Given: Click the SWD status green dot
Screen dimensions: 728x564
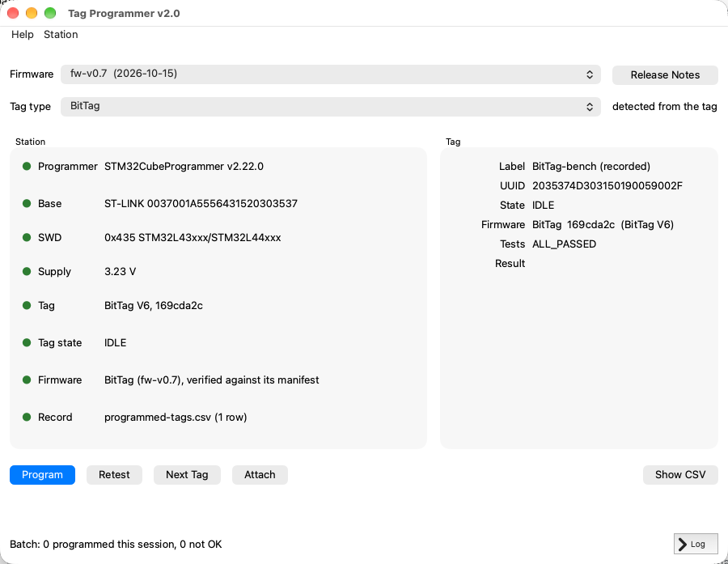Looking at the screenshot, I should pos(27,237).
